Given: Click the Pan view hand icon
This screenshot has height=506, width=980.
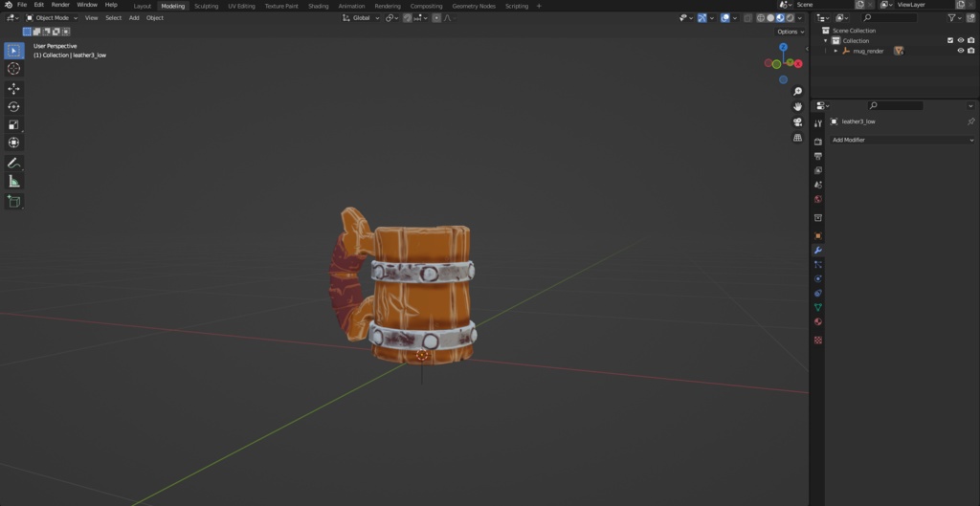Looking at the screenshot, I should point(797,107).
